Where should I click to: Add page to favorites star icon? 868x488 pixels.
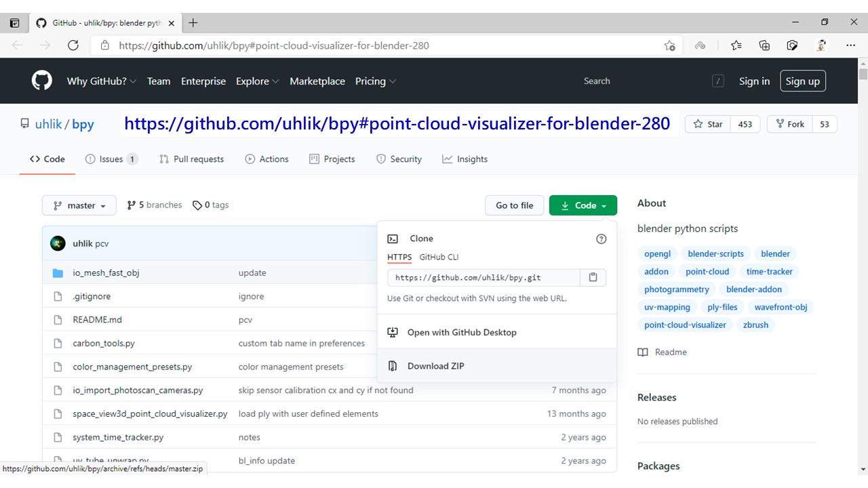pos(670,45)
